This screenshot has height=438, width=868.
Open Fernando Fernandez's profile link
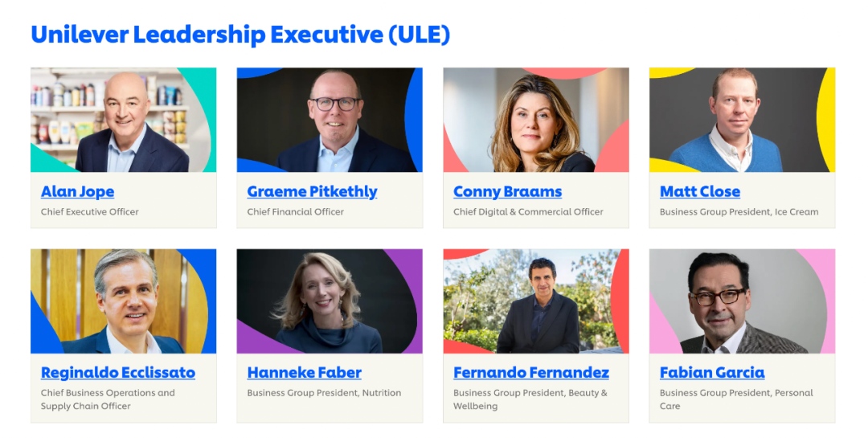(x=530, y=372)
